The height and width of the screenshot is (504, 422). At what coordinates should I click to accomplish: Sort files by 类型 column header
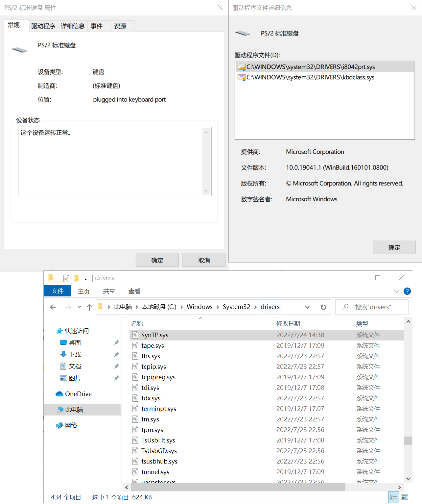(x=378, y=323)
